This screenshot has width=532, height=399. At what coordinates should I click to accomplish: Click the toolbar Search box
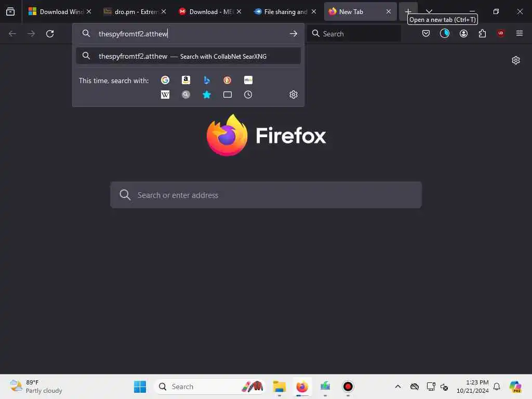[x=354, y=34]
